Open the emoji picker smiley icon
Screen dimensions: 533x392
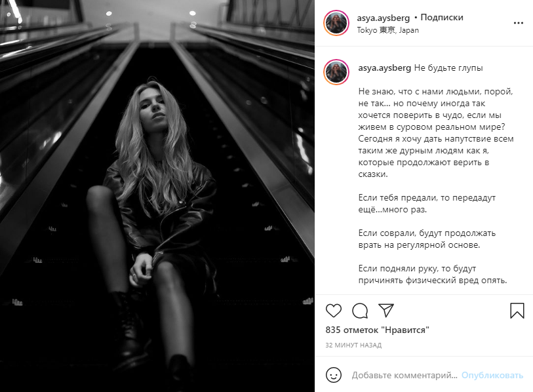tap(334, 375)
